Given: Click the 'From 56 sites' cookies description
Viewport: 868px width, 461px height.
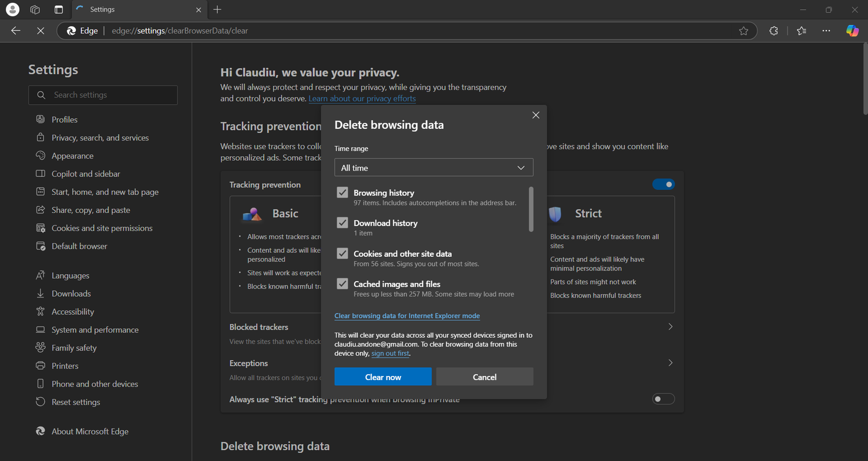Looking at the screenshot, I should (x=416, y=264).
